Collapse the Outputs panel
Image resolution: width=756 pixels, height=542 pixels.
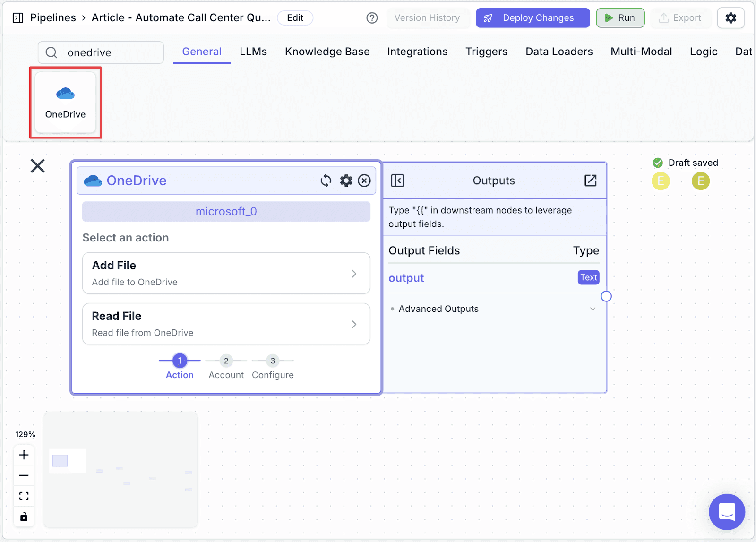tap(397, 181)
